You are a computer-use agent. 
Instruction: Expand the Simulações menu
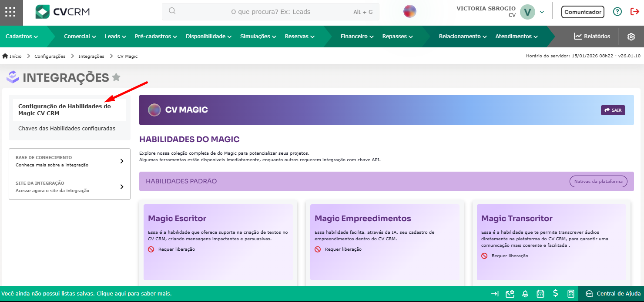258,37
